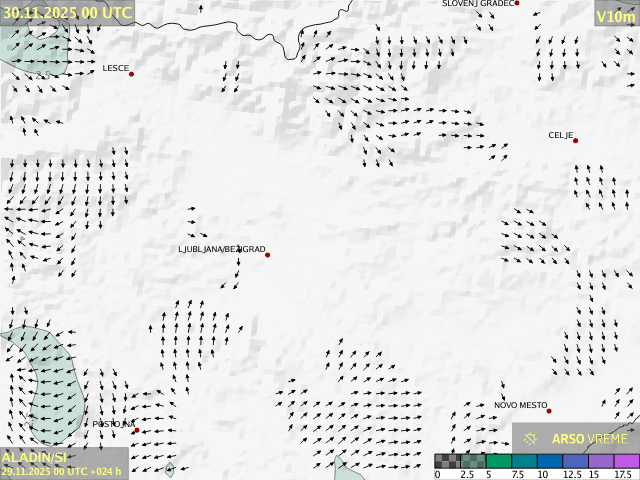Image resolution: width=640 pixels, height=480 pixels.
Task: Click the Novo Mesto red station marker
Action: point(548,410)
